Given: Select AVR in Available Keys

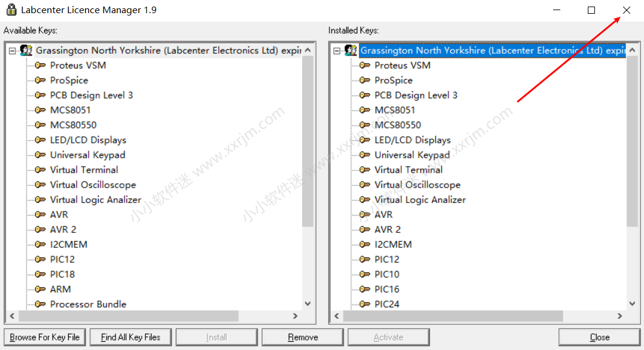Looking at the screenshot, I should pos(59,214).
